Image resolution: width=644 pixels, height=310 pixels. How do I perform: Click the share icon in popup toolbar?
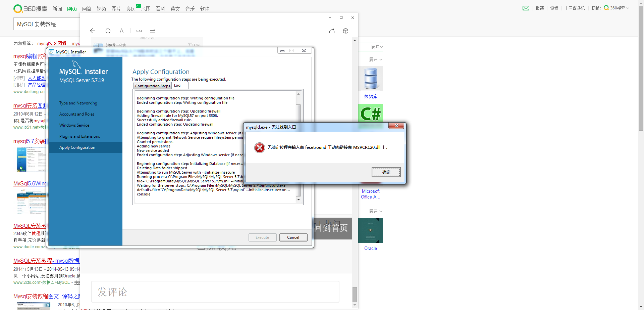(x=332, y=31)
